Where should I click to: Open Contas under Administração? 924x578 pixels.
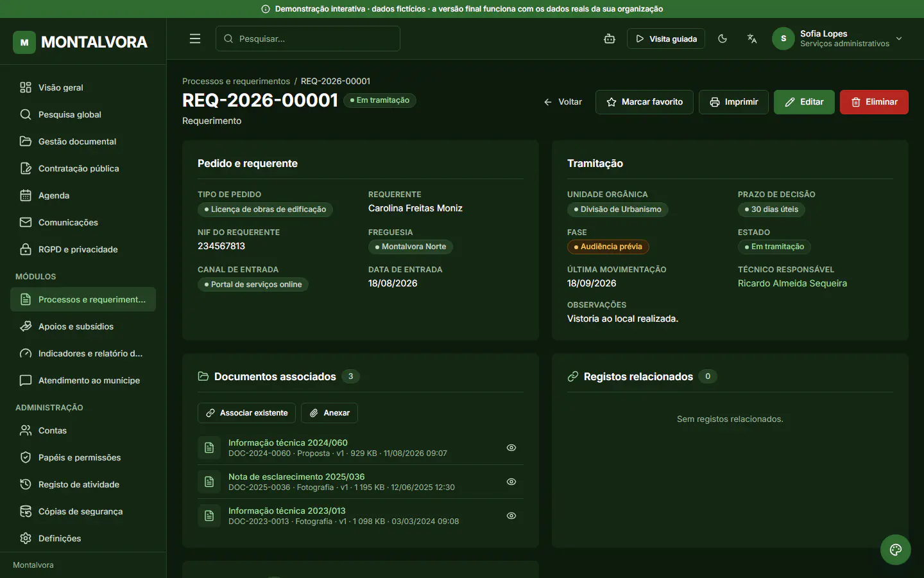[83, 430]
